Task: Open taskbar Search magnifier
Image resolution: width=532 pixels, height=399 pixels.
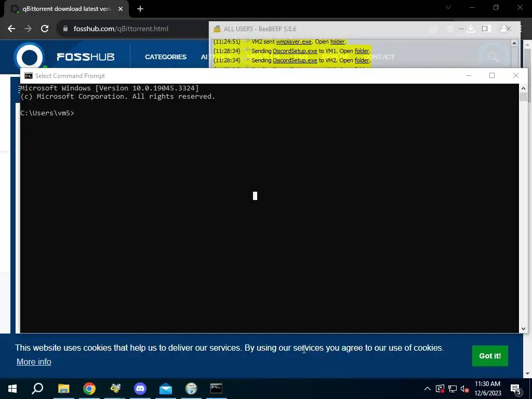Action: (x=37, y=389)
